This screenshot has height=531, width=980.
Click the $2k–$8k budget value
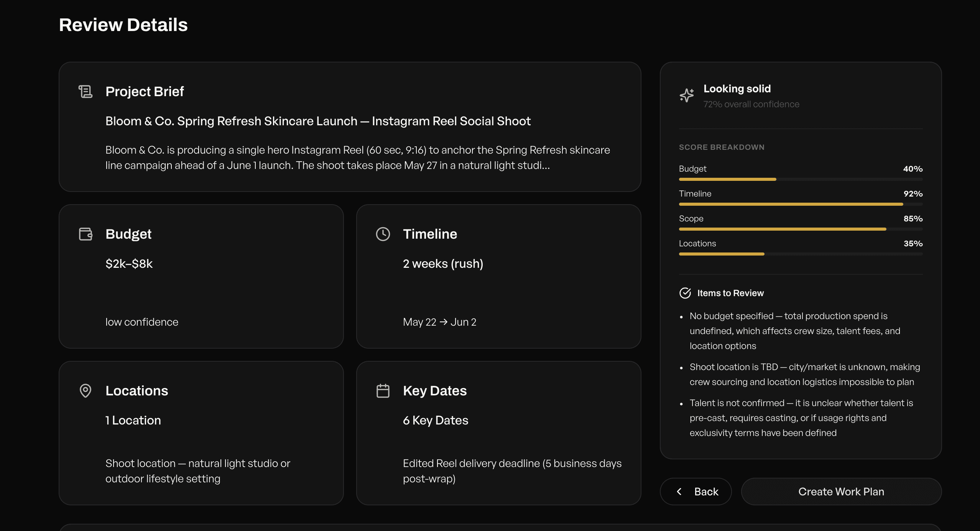pos(129,264)
